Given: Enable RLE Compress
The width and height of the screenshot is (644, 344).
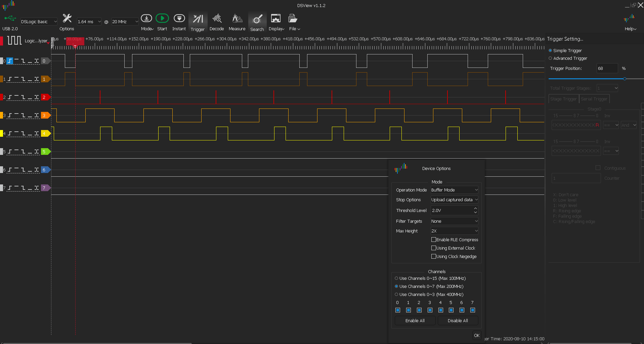Looking at the screenshot, I should [434, 240].
